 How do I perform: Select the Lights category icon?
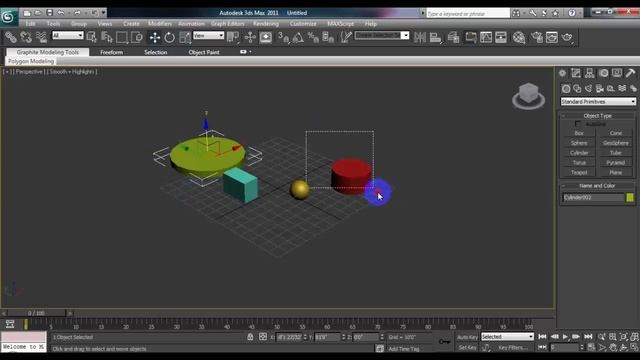tap(588, 88)
